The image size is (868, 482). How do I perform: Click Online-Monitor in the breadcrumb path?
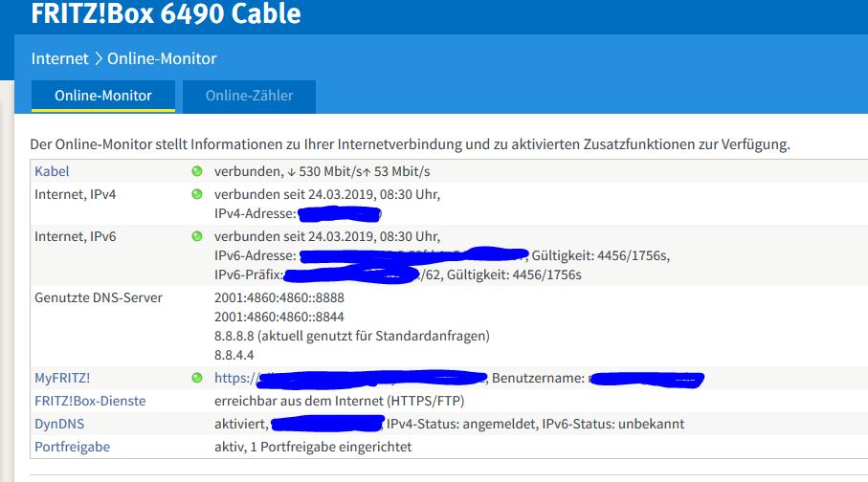(162, 58)
